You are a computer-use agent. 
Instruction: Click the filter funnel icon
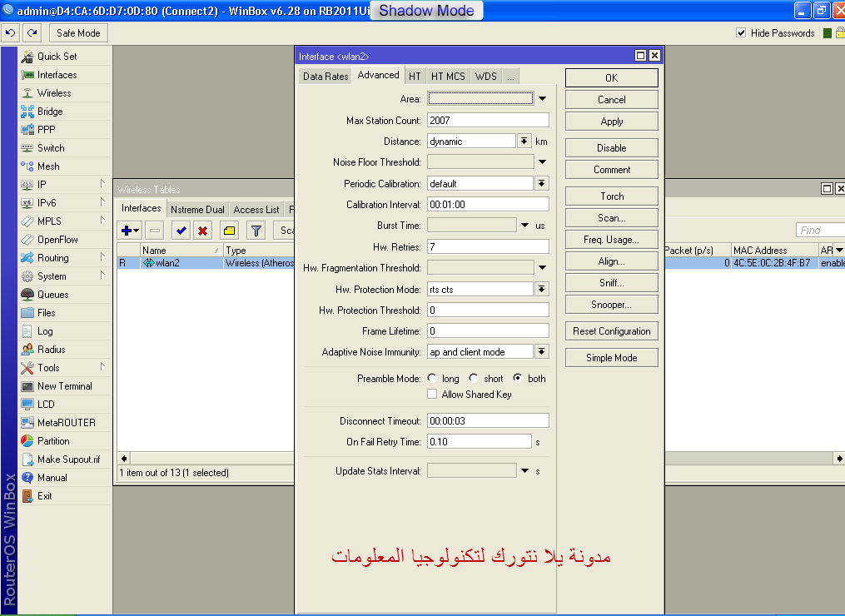(x=256, y=231)
